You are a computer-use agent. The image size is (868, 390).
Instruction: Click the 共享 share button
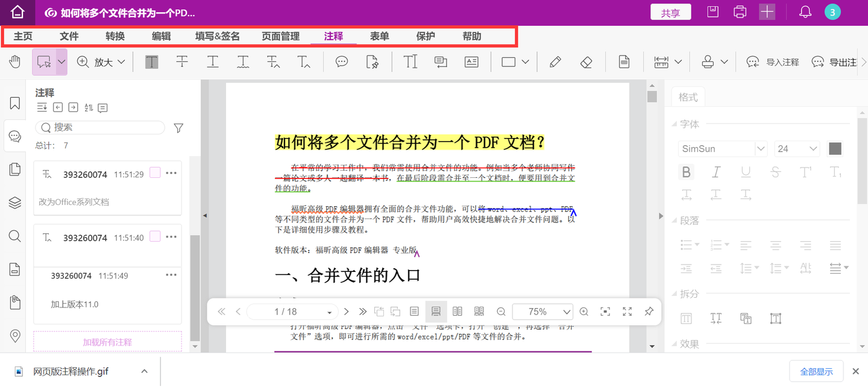coord(670,13)
